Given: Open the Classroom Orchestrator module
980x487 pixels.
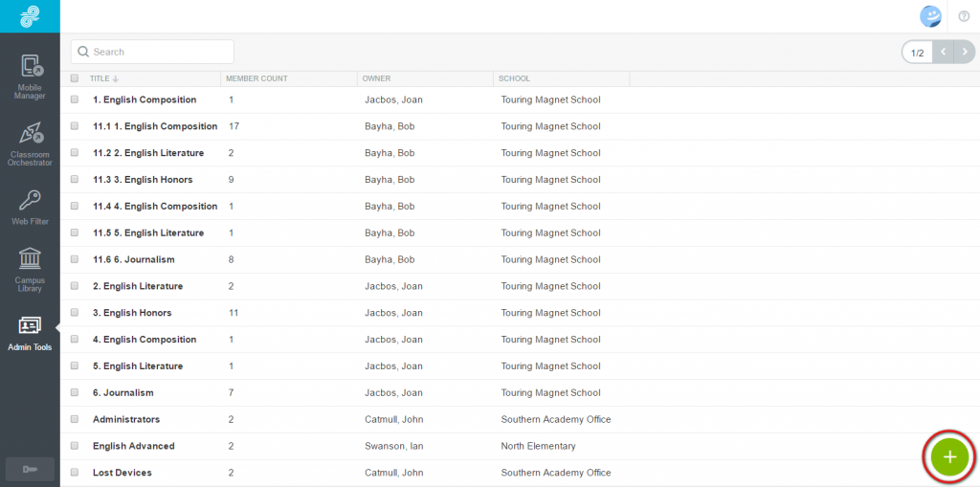Looking at the screenshot, I should [30, 144].
